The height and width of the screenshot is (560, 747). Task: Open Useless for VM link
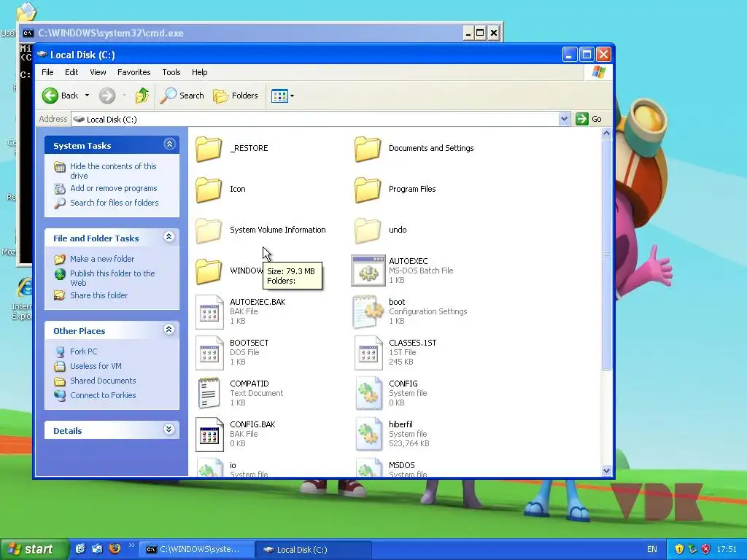click(x=96, y=367)
